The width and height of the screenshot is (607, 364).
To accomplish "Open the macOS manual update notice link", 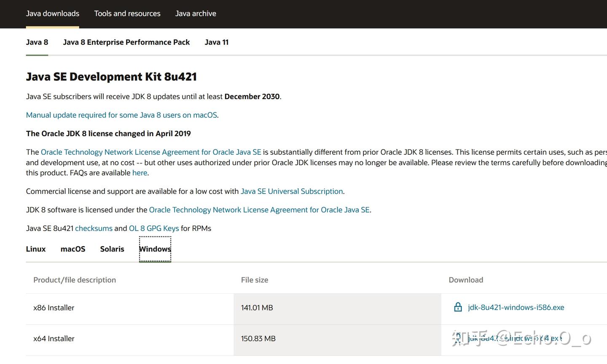I will pos(121,115).
